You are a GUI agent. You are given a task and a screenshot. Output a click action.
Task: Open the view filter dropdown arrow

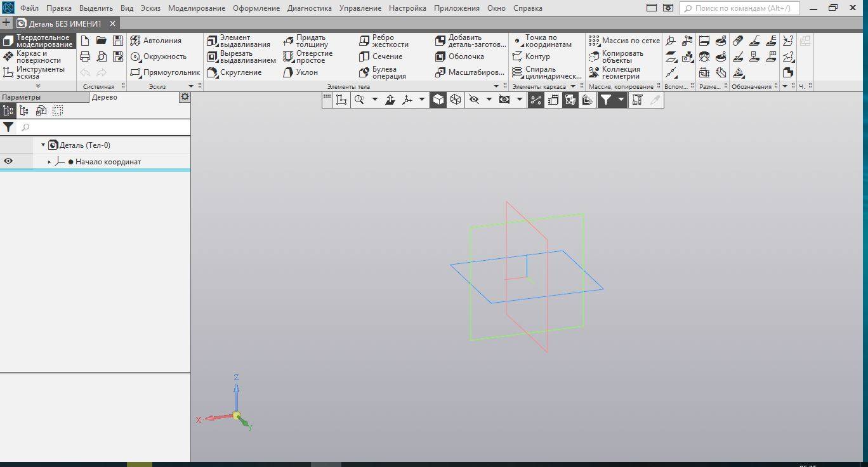tap(621, 100)
